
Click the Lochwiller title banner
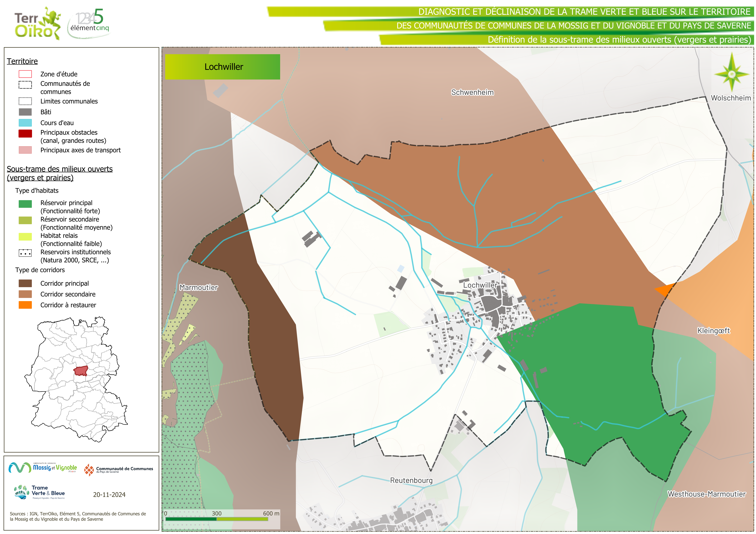click(x=223, y=67)
